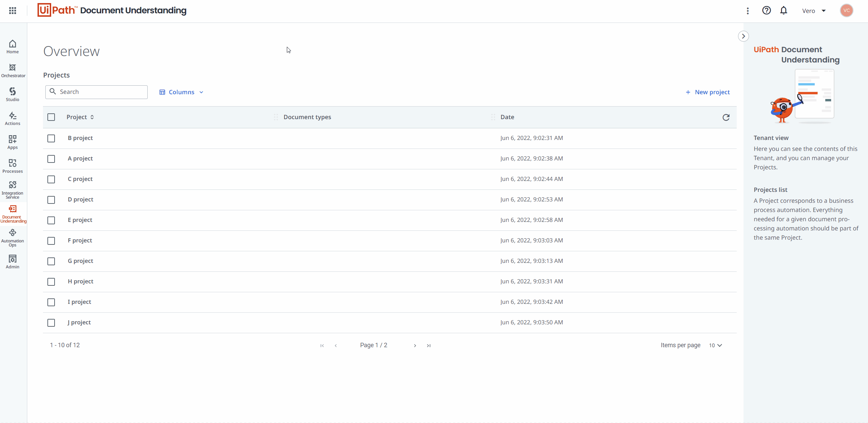Click the search magnifier icon

click(x=53, y=91)
